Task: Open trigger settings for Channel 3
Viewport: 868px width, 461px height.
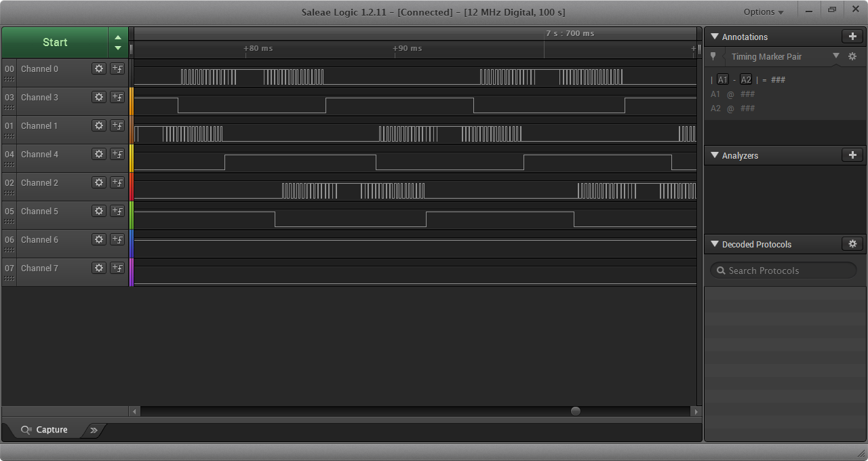Action: pyautogui.click(x=117, y=97)
